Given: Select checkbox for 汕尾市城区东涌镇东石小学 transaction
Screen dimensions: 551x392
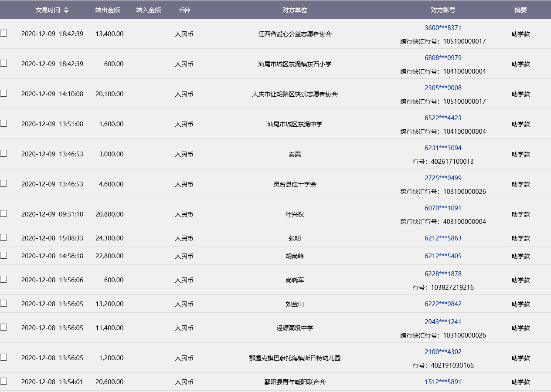Looking at the screenshot, I should [x=3, y=63].
